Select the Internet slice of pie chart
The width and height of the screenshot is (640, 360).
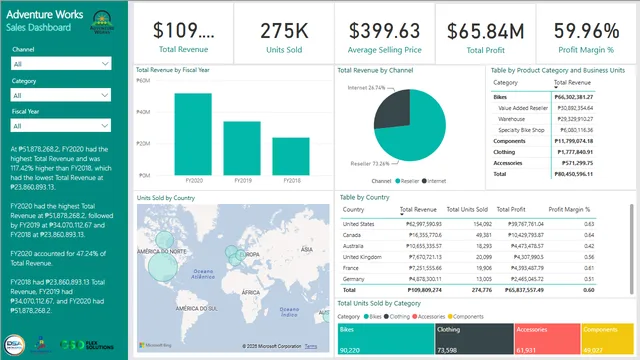[x=394, y=109]
